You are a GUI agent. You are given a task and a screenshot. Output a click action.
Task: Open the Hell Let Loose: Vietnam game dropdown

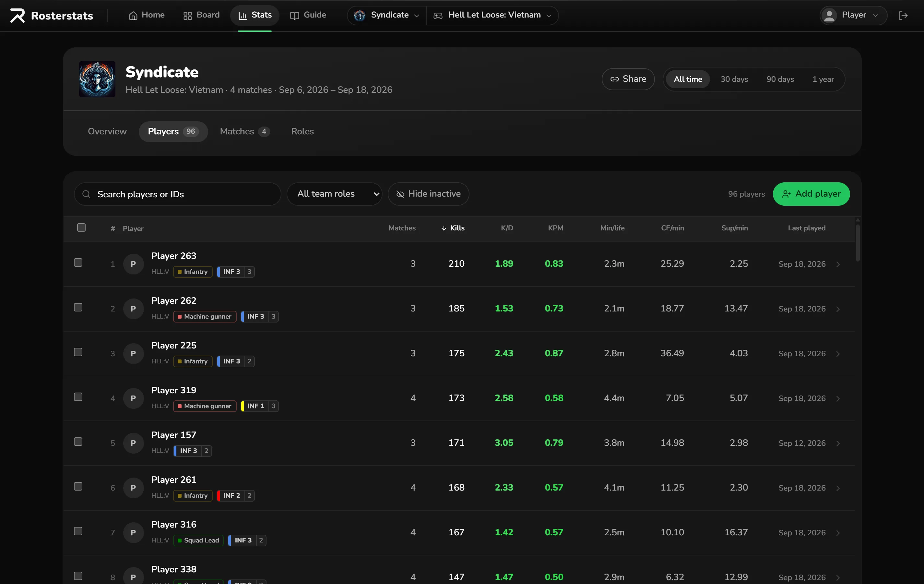(x=492, y=15)
